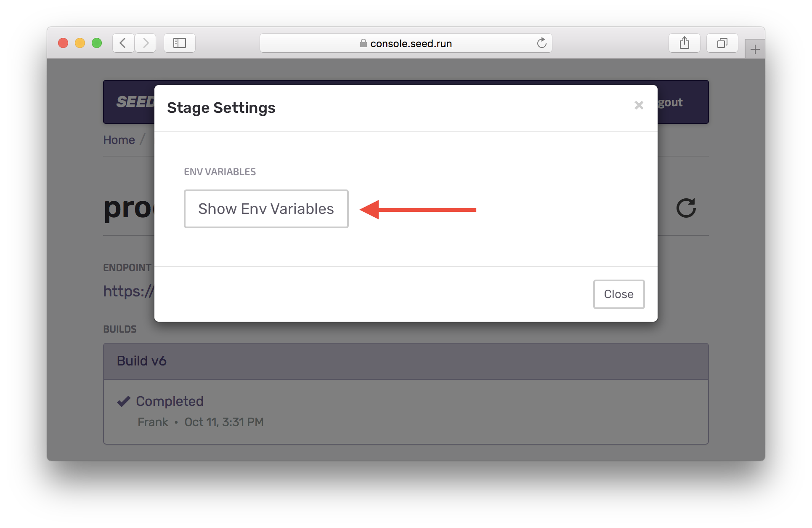
Task: Show the environment variables
Action: tap(266, 208)
